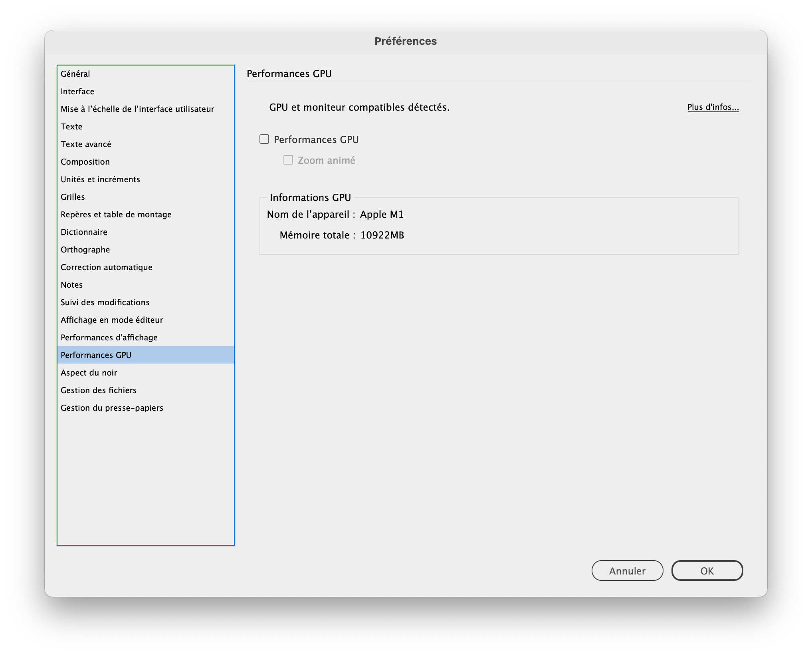Open the Plus d'infos link
This screenshot has height=656, width=812.
(x=713, y=107)
